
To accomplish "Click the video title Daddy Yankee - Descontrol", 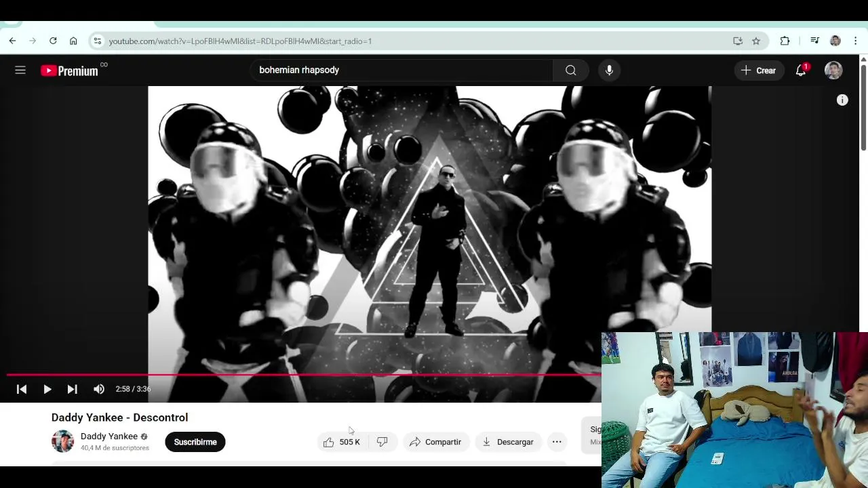I will click(x=119, y=418).
